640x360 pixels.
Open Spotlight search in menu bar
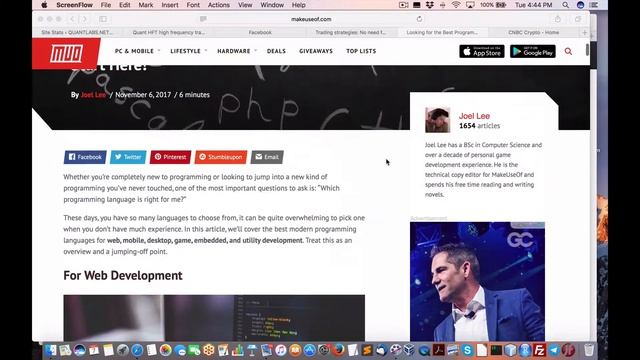pyautogui.click(x=565, y=5)
